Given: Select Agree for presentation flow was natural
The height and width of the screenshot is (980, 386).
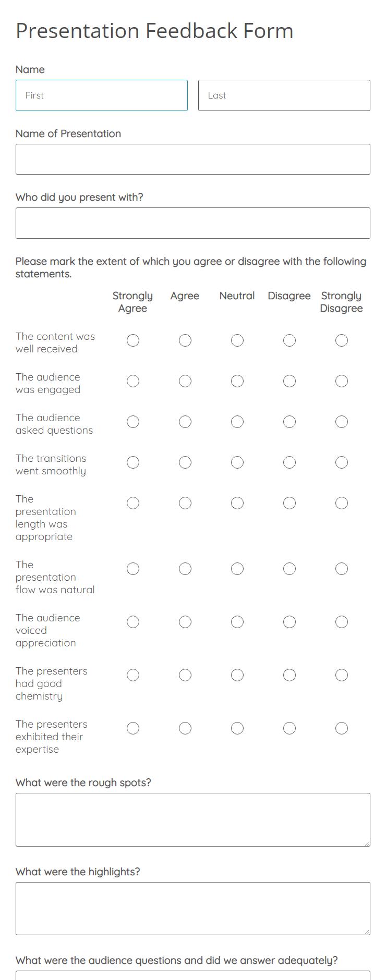Looking at the screenshot, I should (x=185, y=569).
